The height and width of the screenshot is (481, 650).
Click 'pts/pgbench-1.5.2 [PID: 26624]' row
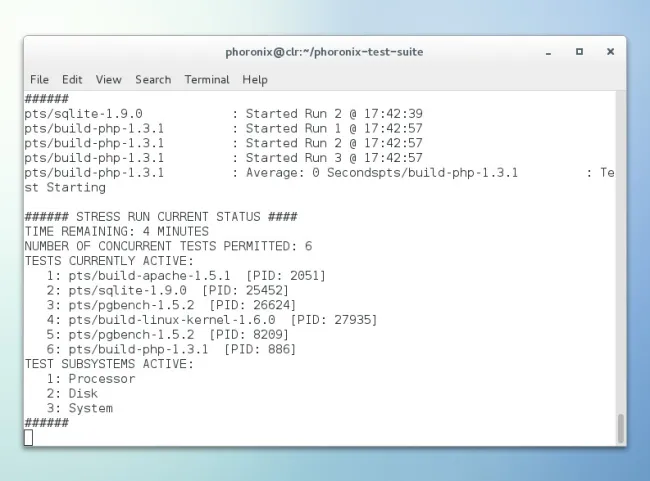(x=171, y=305)
